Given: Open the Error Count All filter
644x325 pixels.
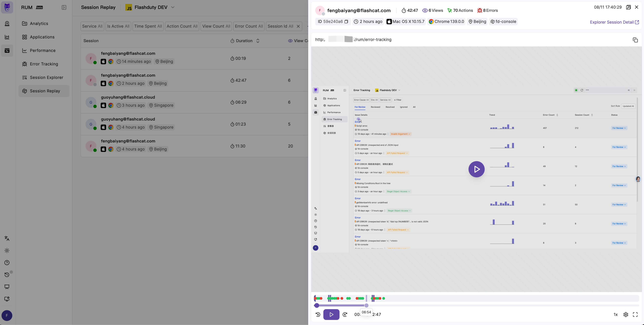Looking at the screenshot, I should pyautogui.click(x=249, y=26).
